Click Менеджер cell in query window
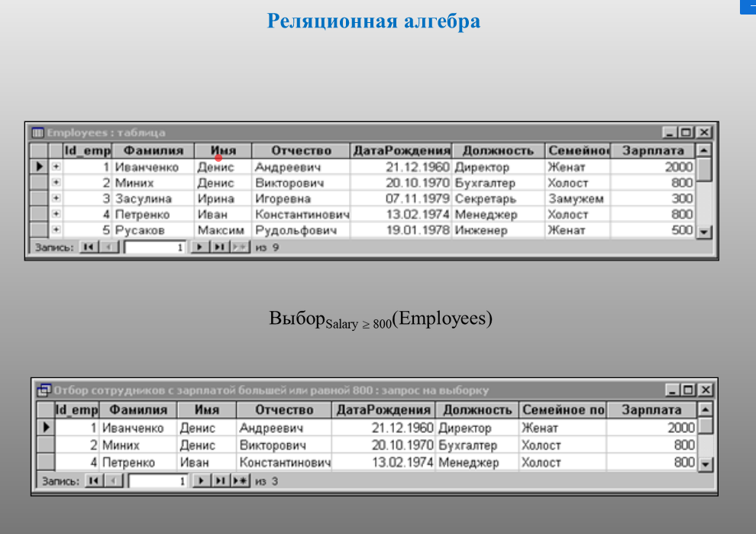756x534 pixels. [x=477, y=462]
